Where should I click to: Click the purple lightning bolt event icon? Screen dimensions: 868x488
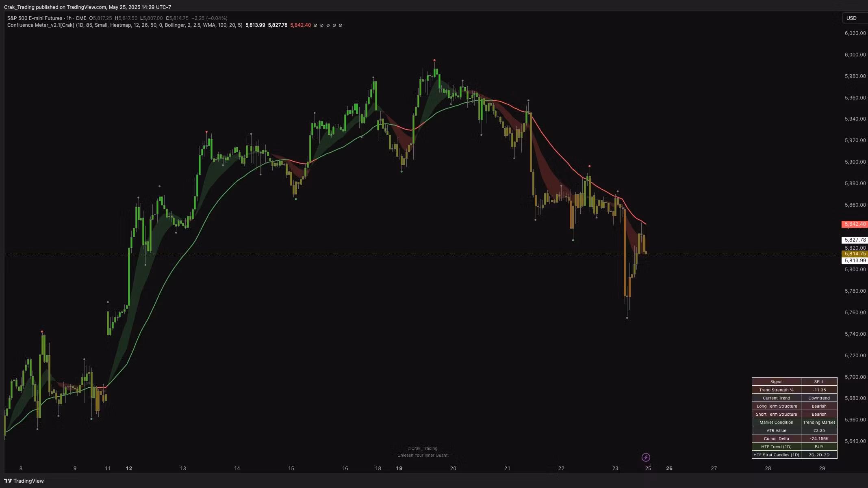point(646,458)
